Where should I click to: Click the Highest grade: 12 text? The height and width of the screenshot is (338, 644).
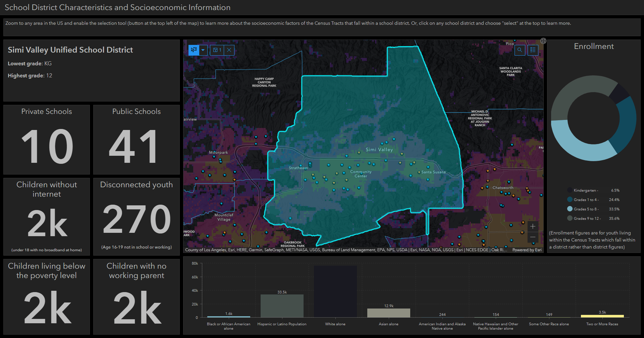coord(30,76)
